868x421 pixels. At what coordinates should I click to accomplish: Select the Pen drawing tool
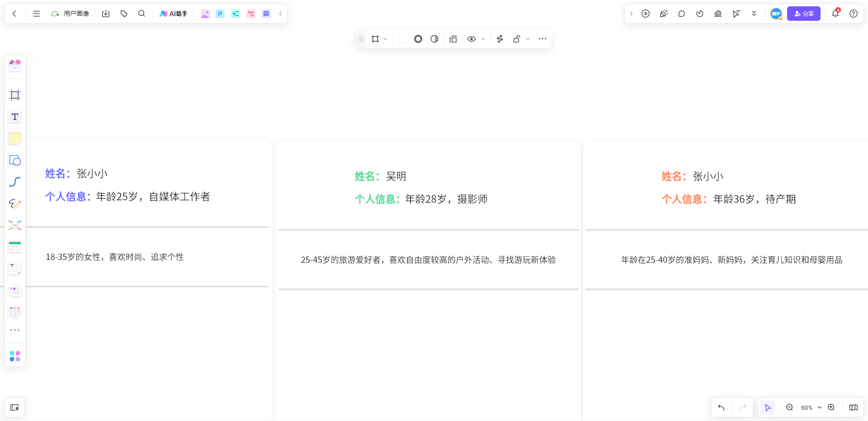[x=15, y=203]
